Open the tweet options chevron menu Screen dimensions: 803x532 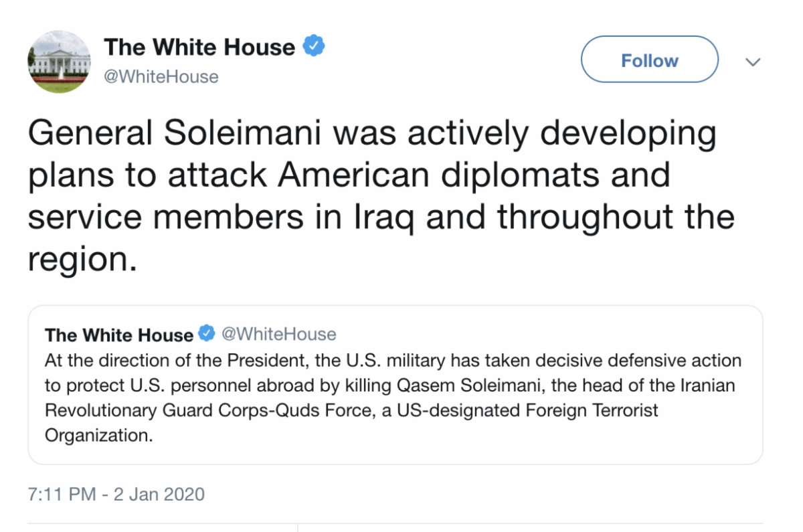tap(753, 62)
